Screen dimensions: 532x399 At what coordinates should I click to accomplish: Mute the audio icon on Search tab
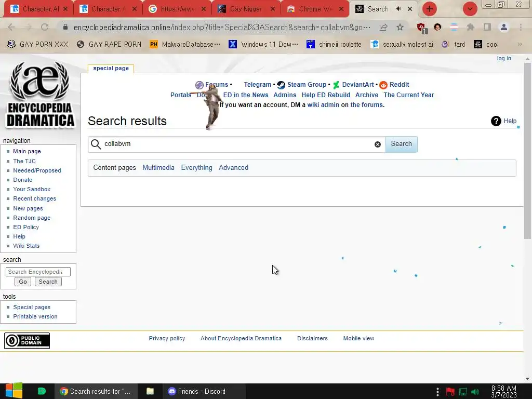pyautogui.click(x=399, y=9)
